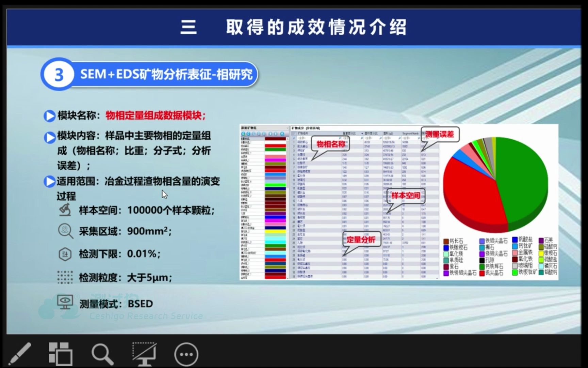Select the pen annotation tool
588x368 pixels.
tap(19, 354)
